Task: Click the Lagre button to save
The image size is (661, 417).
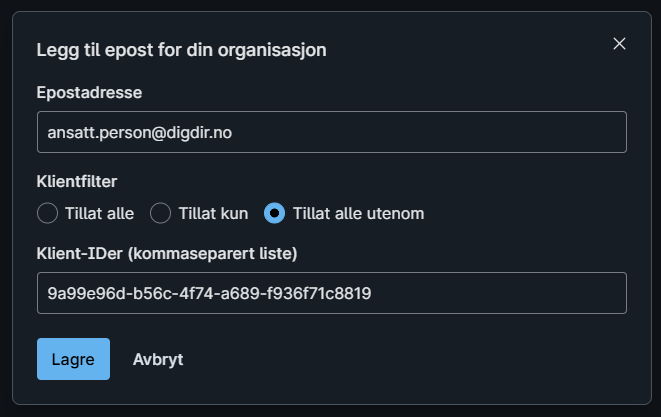Action: (x=73, y=359)
